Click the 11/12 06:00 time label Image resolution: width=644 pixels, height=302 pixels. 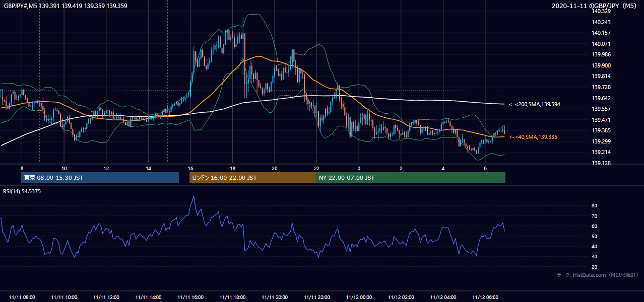pos(485,297)
